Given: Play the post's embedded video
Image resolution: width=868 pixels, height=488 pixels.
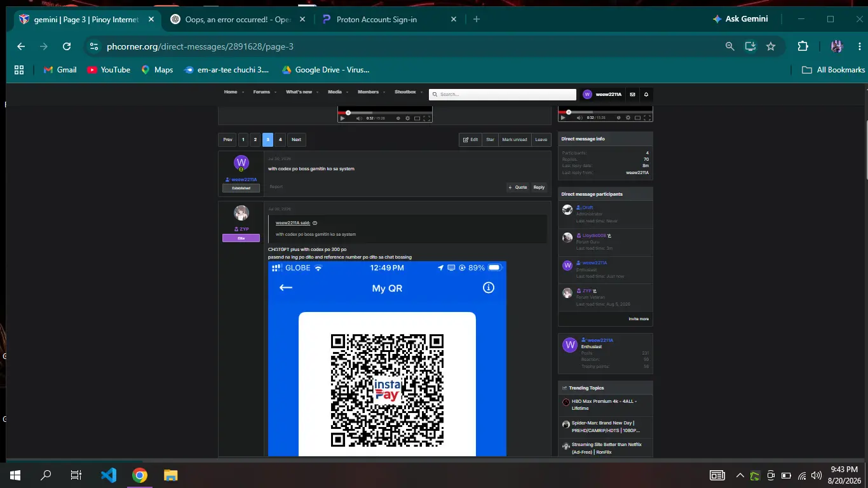Looking at the screenshot, I should (342, 118).
